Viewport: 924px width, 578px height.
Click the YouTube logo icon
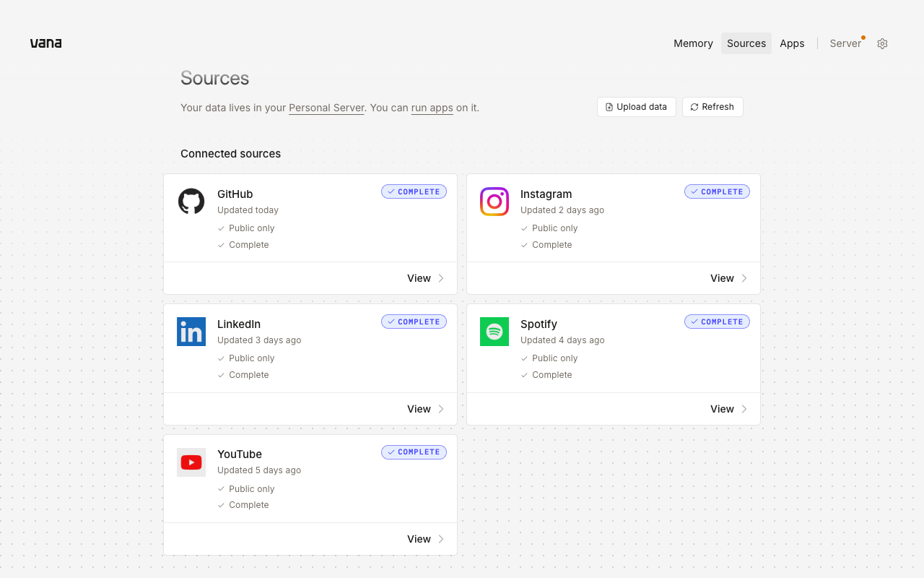pos(191,462)
